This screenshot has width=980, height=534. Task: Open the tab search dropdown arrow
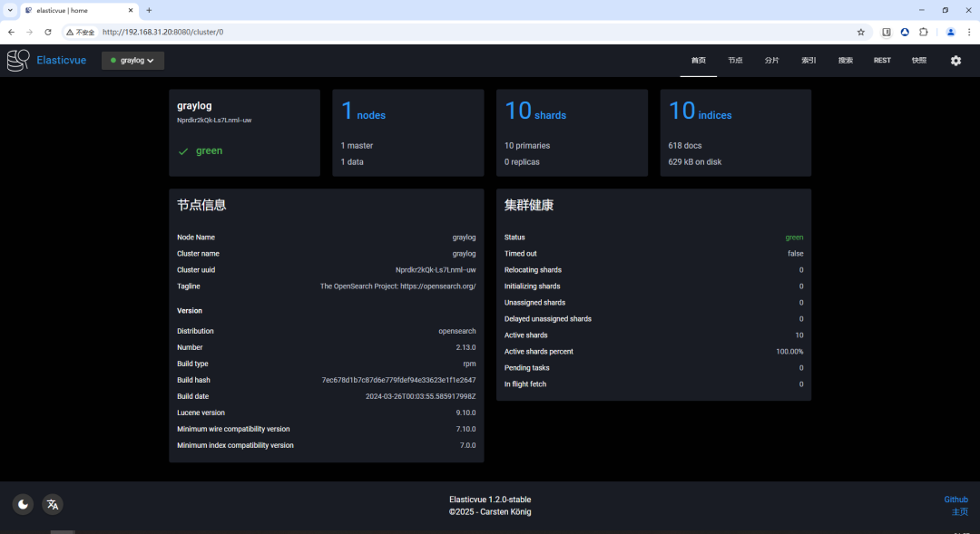(x=10, y=10)
